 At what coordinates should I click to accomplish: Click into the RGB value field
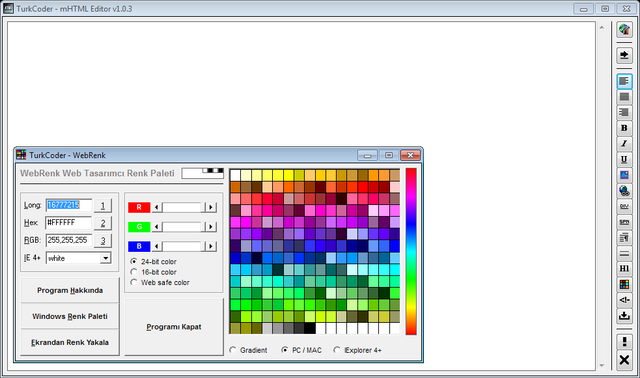pyautogui.click(x=69, y=240)
